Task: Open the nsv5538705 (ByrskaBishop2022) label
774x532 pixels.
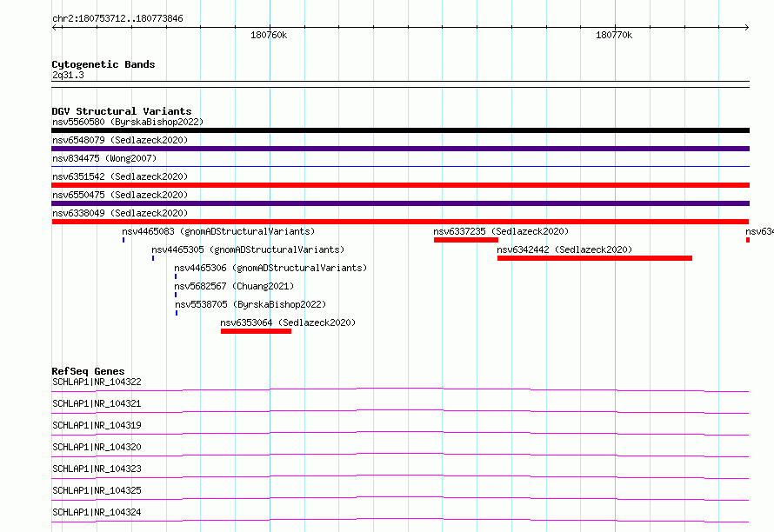Action: pyautogui.click(x=250, y=304)
